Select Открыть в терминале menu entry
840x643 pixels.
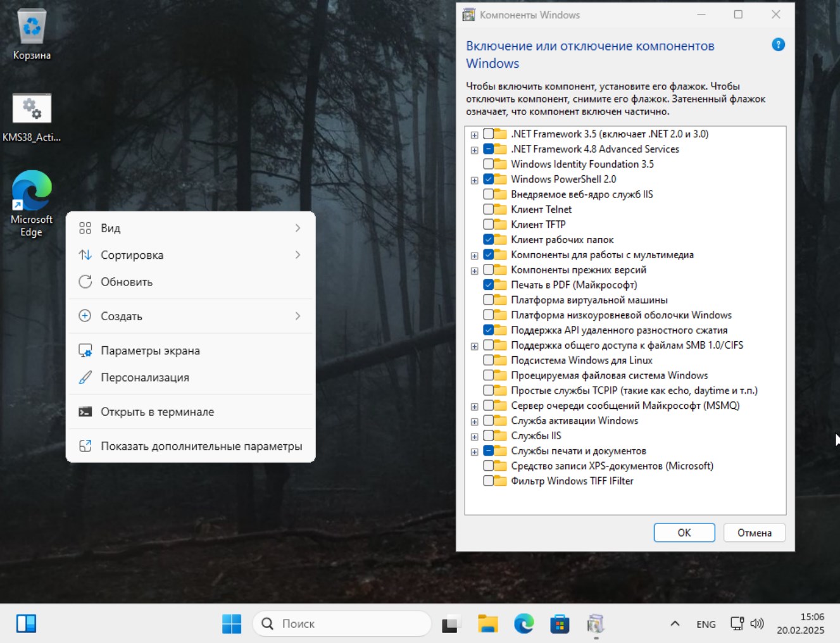click(191, 412)
